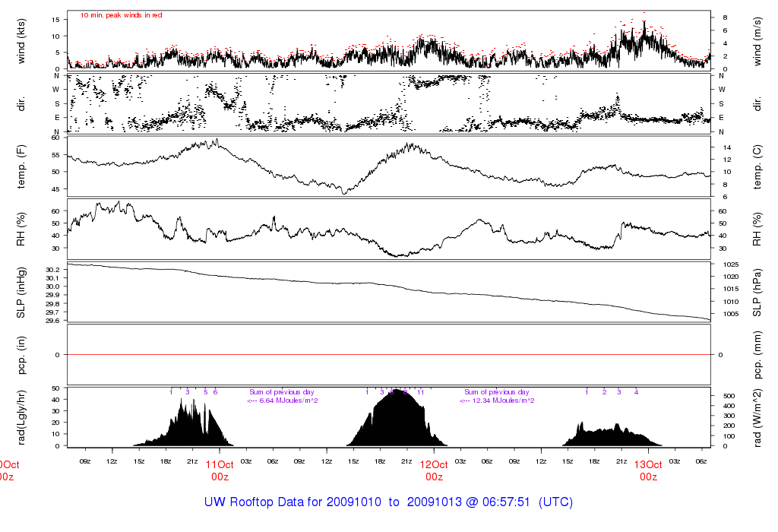
Task: Click the purple '11' above the radiation plot
Action: tap(421, 392)
